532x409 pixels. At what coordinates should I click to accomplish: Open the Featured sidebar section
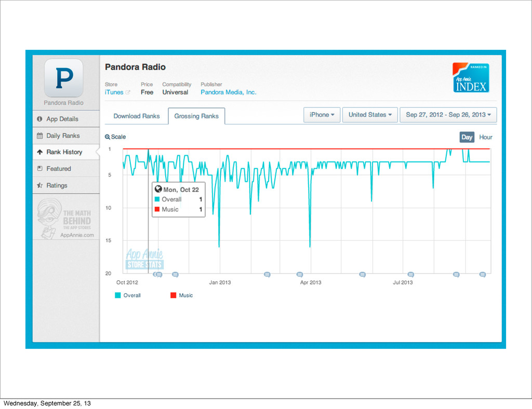point(66,169)
